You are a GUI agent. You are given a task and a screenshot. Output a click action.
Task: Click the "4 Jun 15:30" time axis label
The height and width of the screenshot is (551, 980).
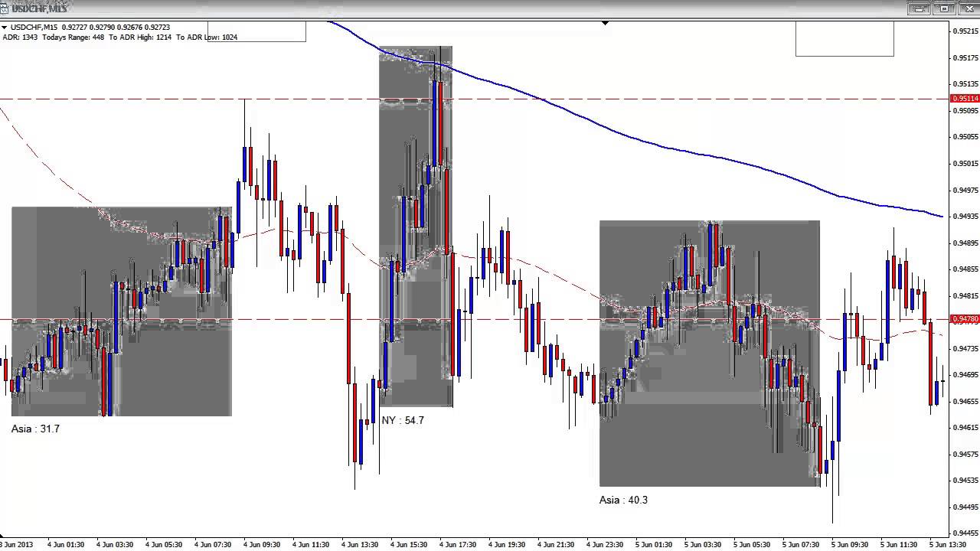click(x=409, y=545)
